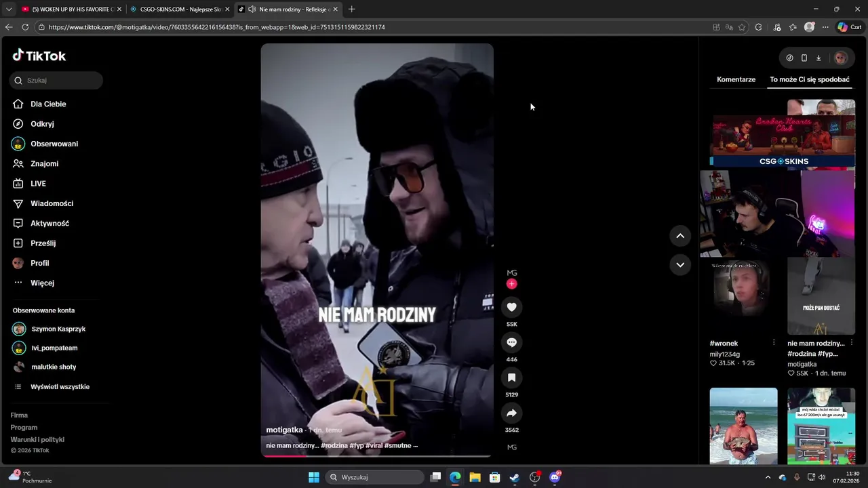Open nie mam rodziny recommended thumbnail
Viewport: 868px width, 488px height.
[x=821, y=296]
